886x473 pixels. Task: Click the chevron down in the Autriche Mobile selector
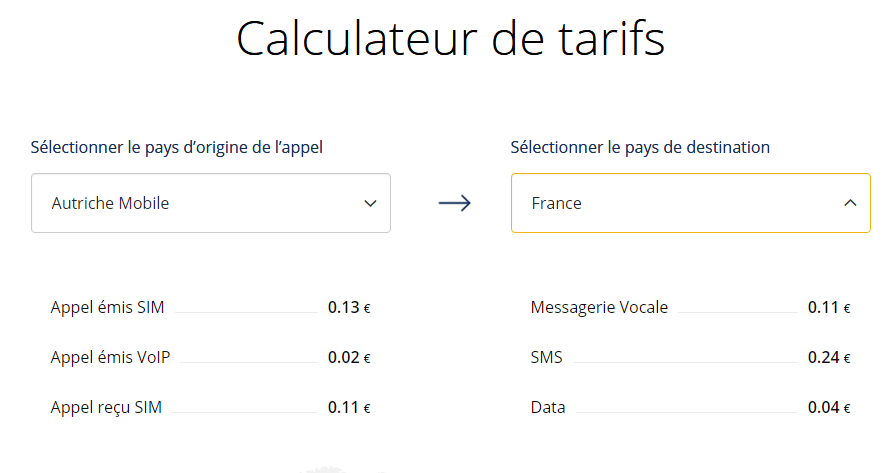tap(370, 203)
